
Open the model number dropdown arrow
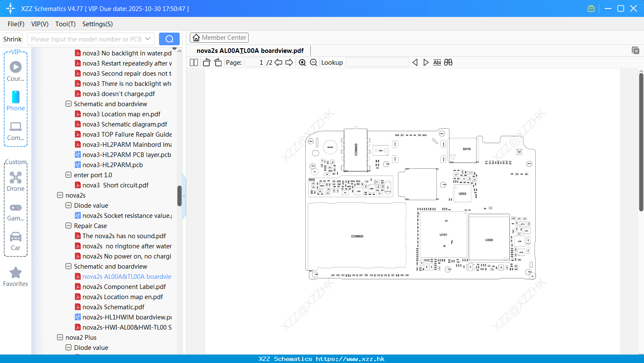click(148, 39)
